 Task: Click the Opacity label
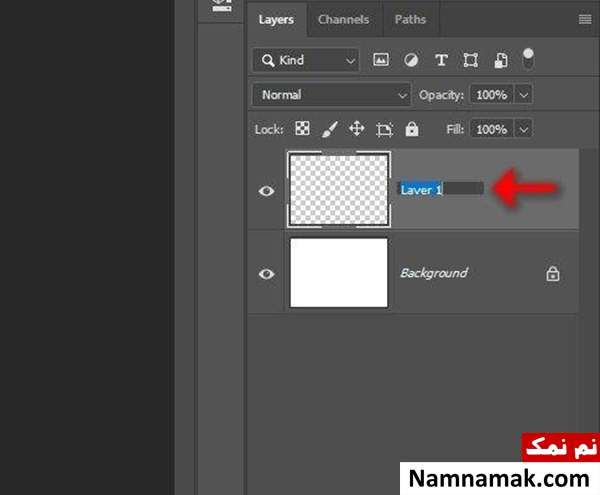441,95
